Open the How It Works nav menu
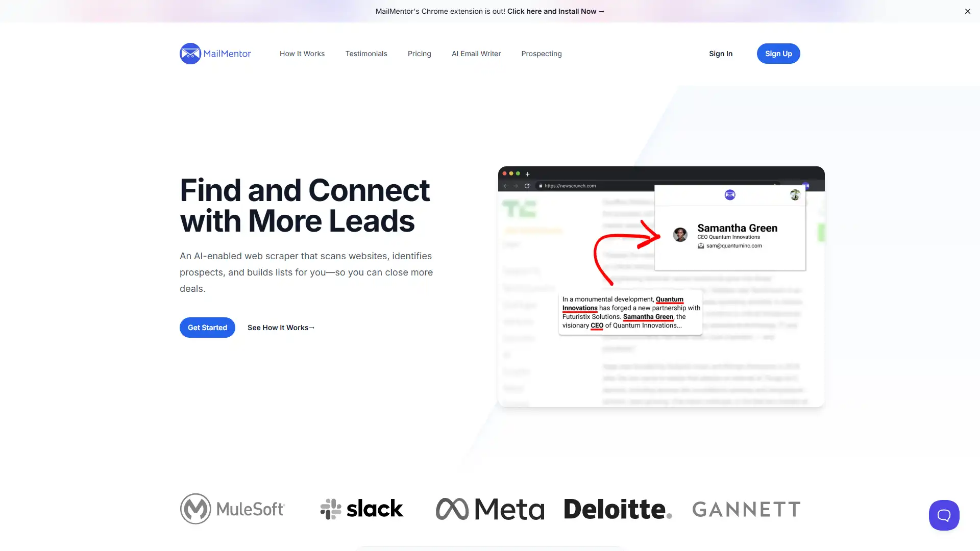980x551 pixels. [302, 53]
